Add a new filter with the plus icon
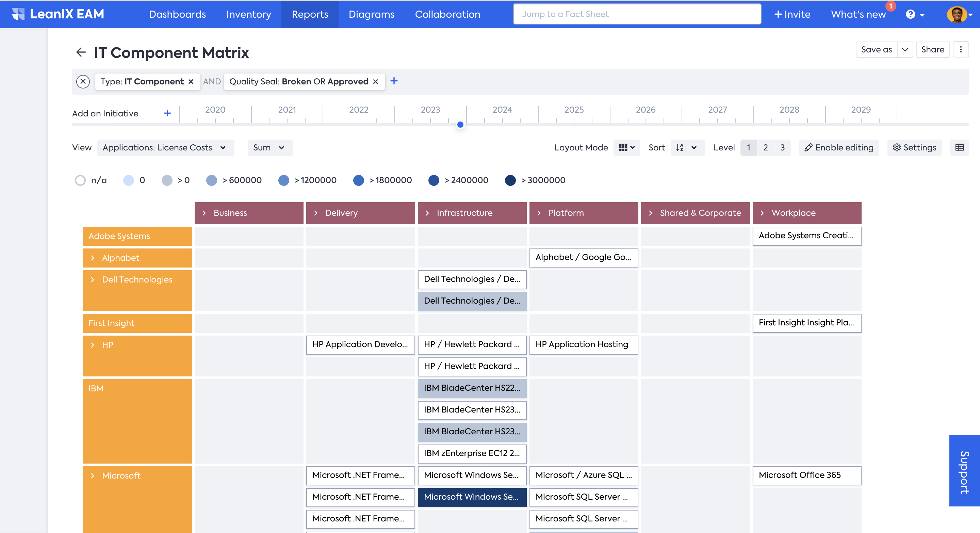 click(x=394, y=81)
